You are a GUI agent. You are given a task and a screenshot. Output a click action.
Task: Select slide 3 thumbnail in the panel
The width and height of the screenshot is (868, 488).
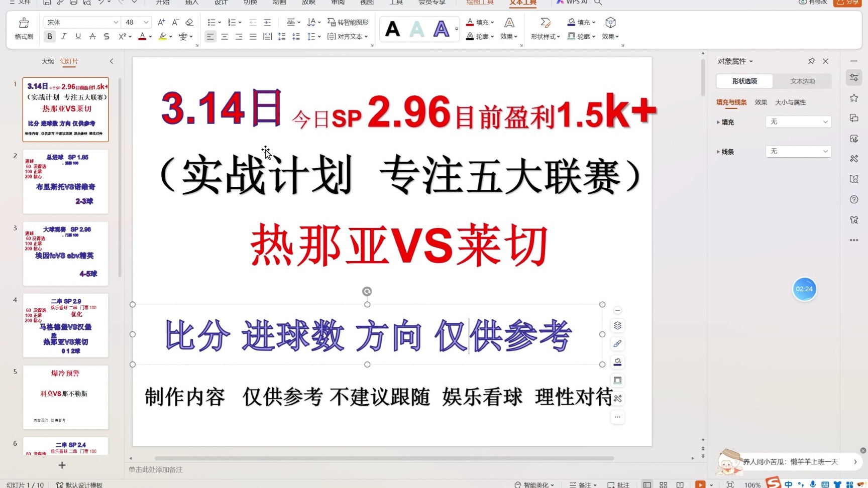65,254
